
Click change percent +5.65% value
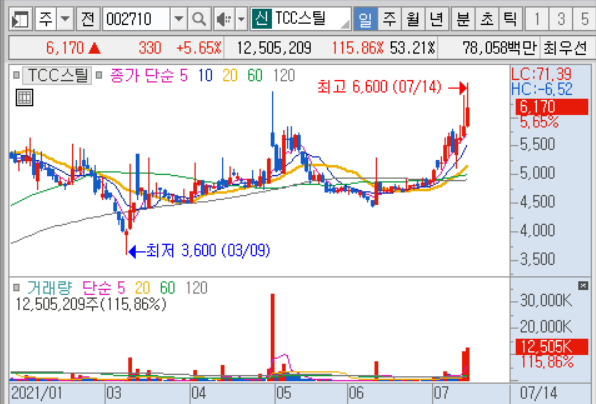pos(199,48)
